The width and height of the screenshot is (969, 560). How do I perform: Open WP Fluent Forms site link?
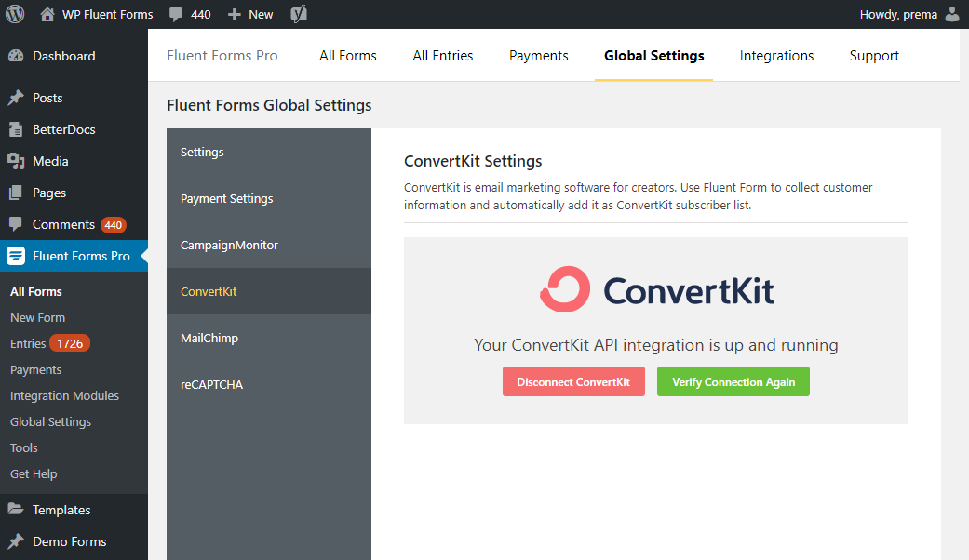(108, 14)
